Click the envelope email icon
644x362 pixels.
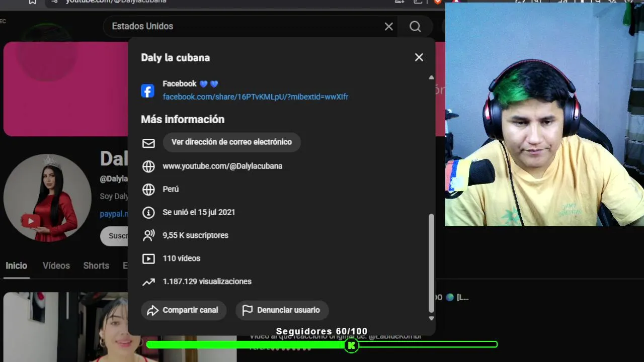pos(148,143)
